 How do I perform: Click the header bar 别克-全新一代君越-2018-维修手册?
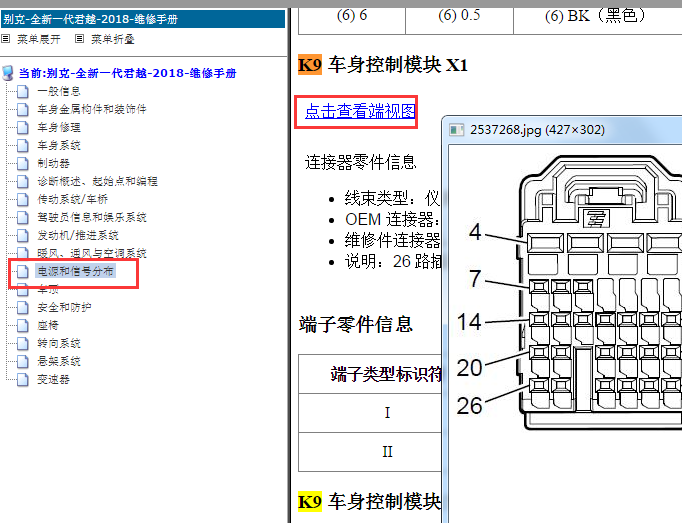[x=143, y=19]
